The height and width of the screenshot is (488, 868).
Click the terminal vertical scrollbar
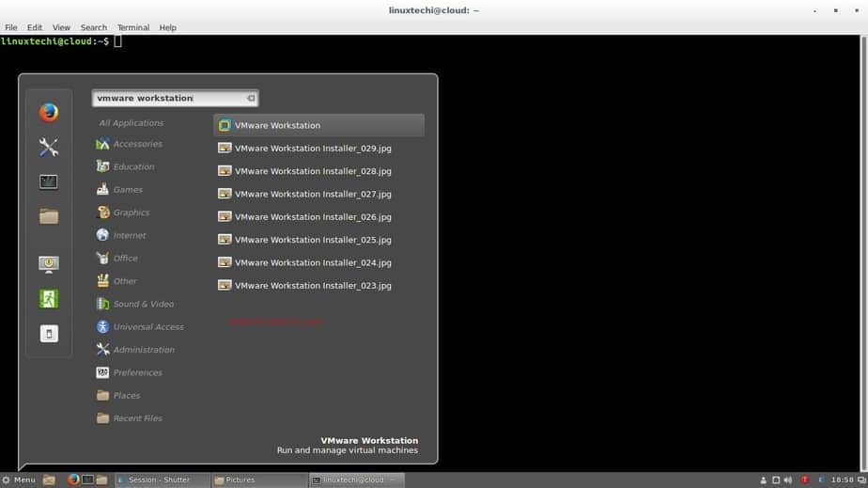(x=863, y=253)
